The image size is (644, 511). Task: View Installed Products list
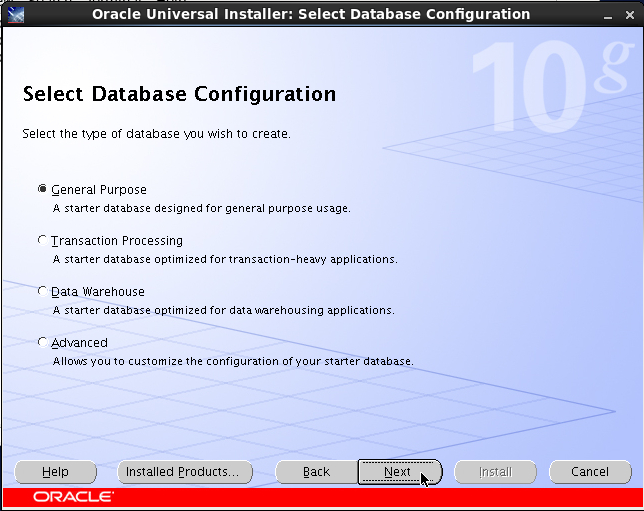pyautogui.click(x=185, y=472)
